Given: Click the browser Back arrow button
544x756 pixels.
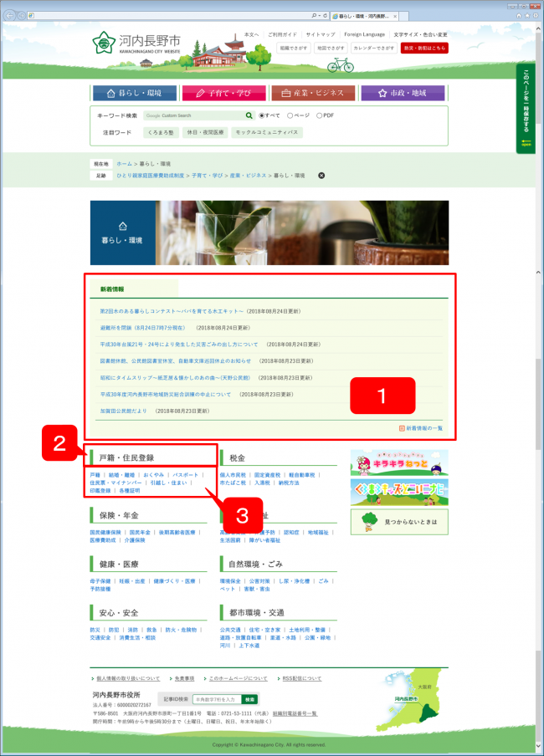Looking at the screenshot, I should point(10,15).
